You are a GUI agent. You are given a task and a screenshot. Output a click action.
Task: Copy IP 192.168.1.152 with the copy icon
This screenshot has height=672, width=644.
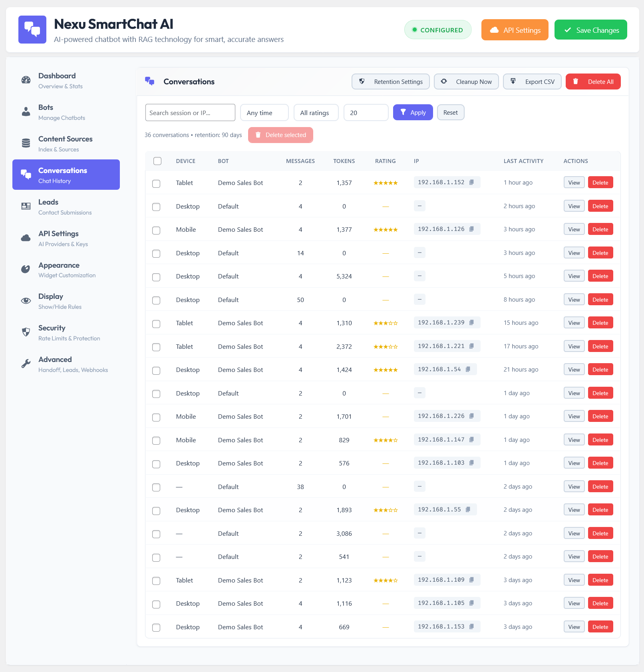(471, 182)
